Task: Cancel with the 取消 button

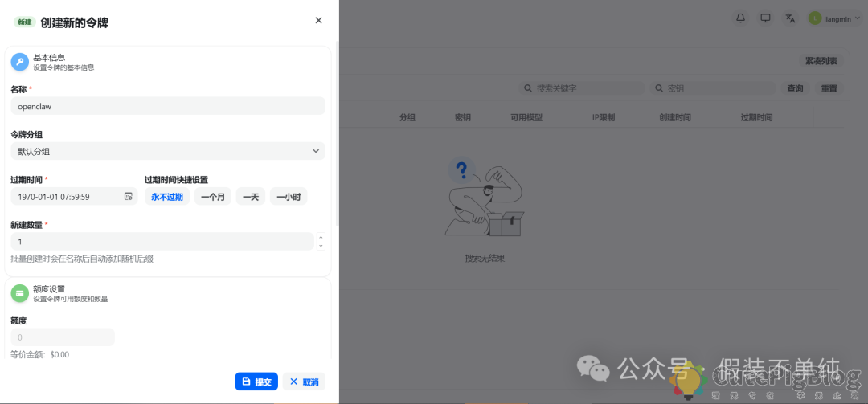Action: (x=304, y=382)
